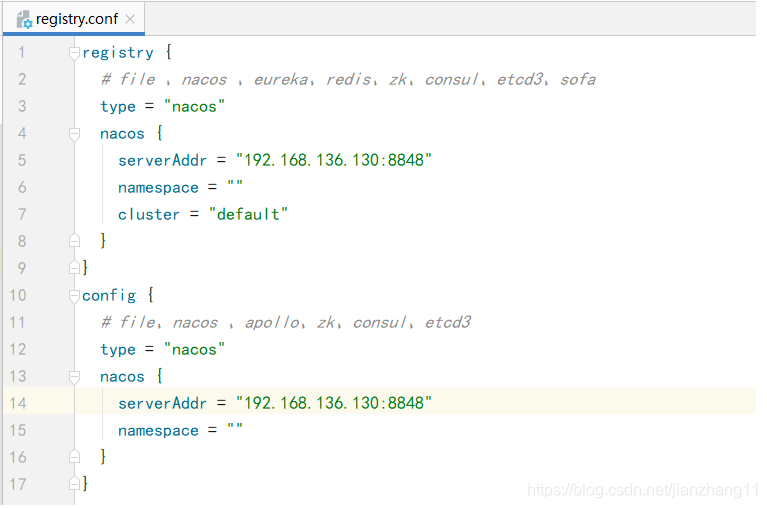Collapse the nacos block at line 4
This screenshot has width=767, height=508.
[x=74, y=133]
